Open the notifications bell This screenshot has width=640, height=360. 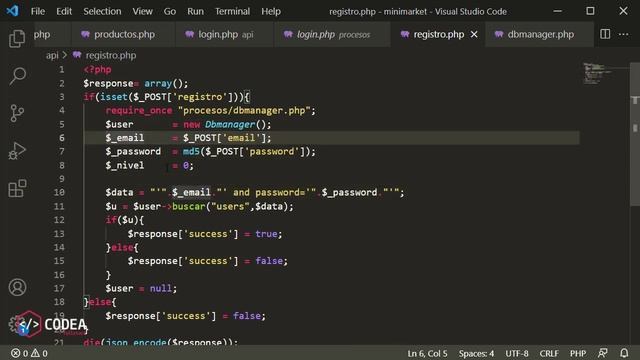(624, 353)
